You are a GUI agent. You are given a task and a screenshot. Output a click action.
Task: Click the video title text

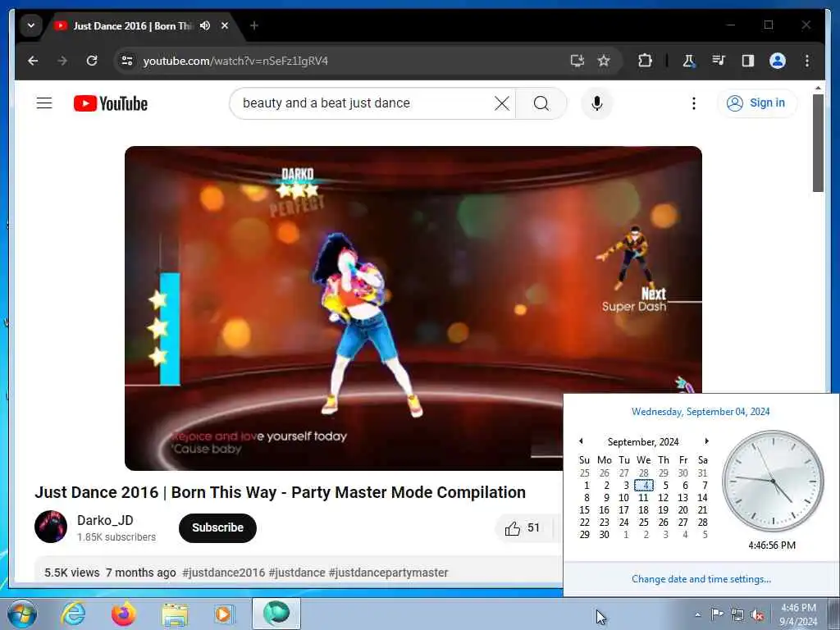(x=281, y=492)
